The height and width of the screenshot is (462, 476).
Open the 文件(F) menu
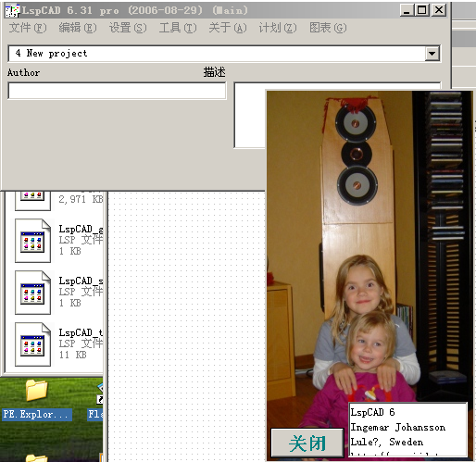[28, 28]
